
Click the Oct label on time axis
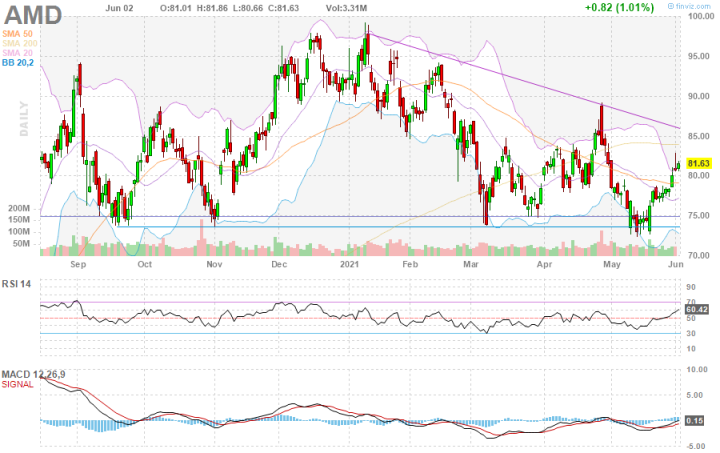145,264
